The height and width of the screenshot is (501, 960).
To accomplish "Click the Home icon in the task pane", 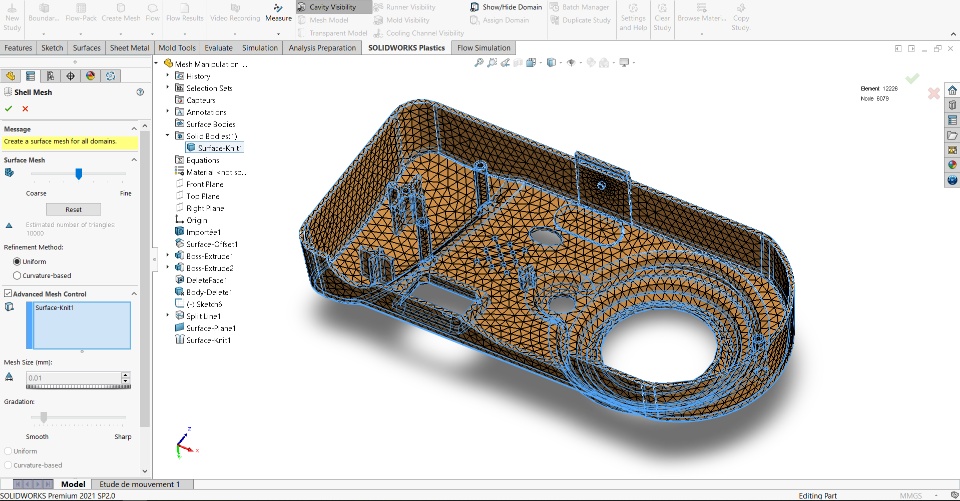I will (x=952, y=90).
